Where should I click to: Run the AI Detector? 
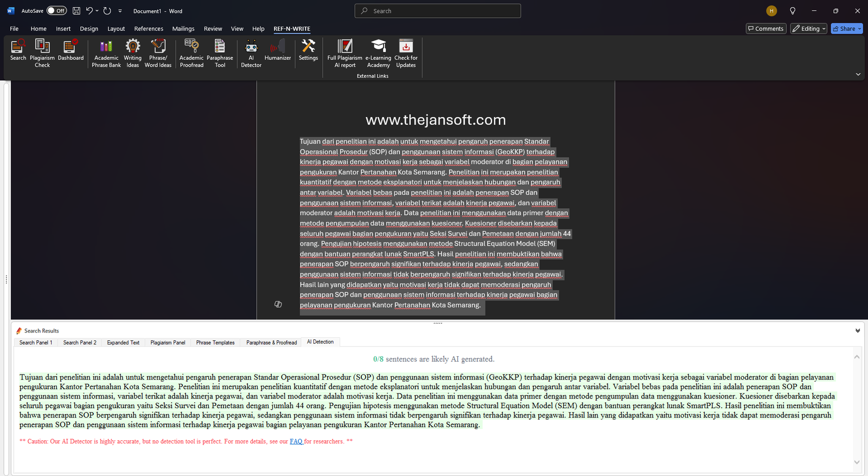251,53
